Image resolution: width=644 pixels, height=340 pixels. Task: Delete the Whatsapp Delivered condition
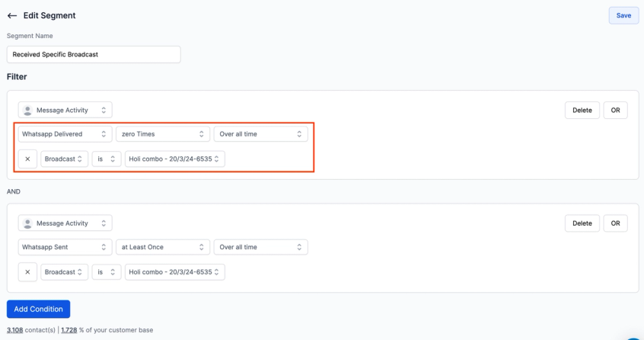pos(582,111)
